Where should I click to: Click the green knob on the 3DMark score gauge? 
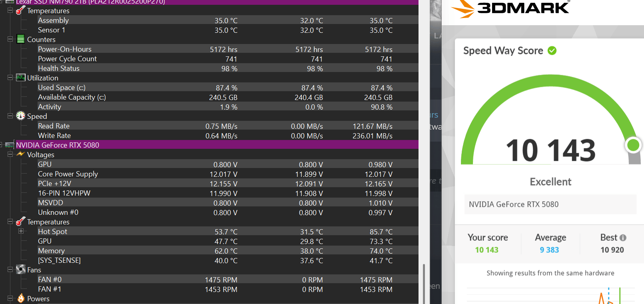coord(633,145)
